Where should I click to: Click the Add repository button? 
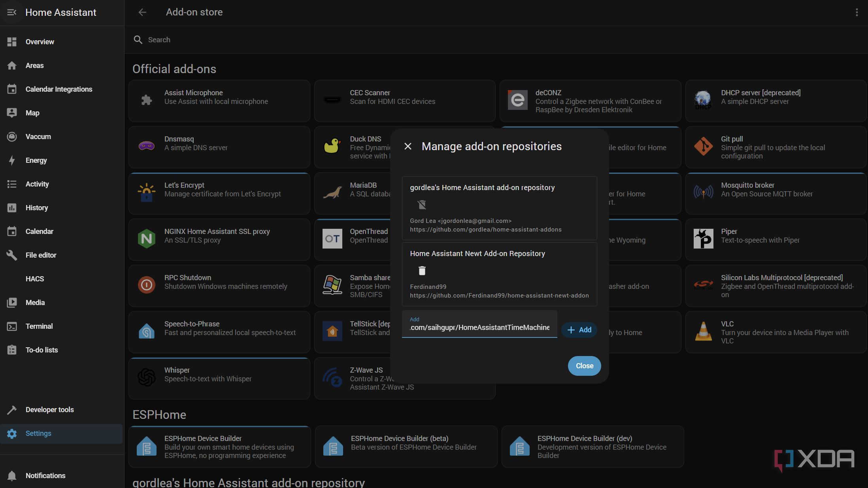tap(579, 330)
